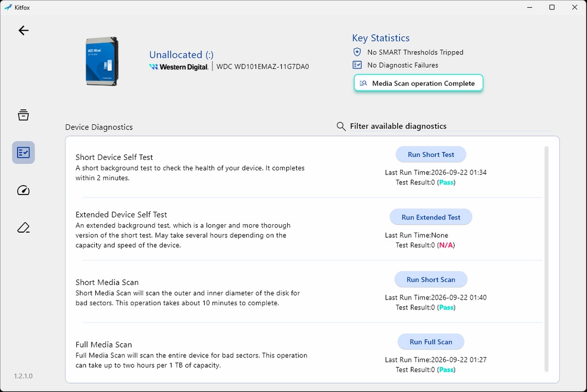The width and height of the screenshot is (587, 392).
Task: Click the Key Statistics heading
Action: coord(381,38)
